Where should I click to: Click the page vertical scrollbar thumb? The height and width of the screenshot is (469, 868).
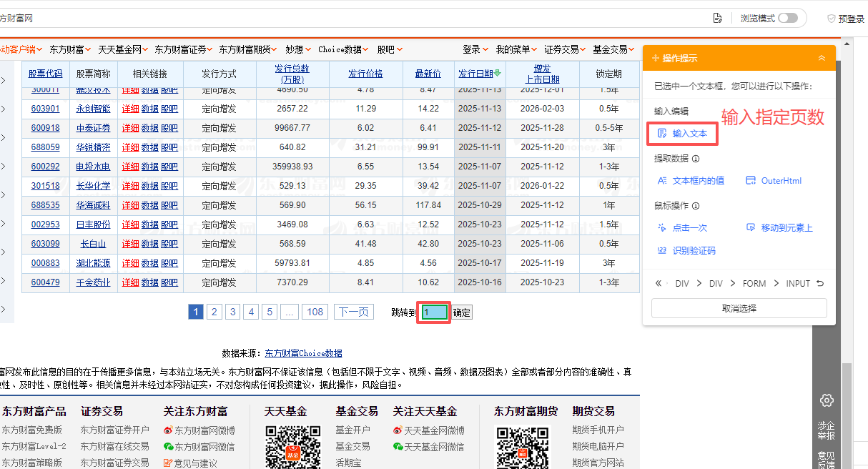[x=847, y=415]
